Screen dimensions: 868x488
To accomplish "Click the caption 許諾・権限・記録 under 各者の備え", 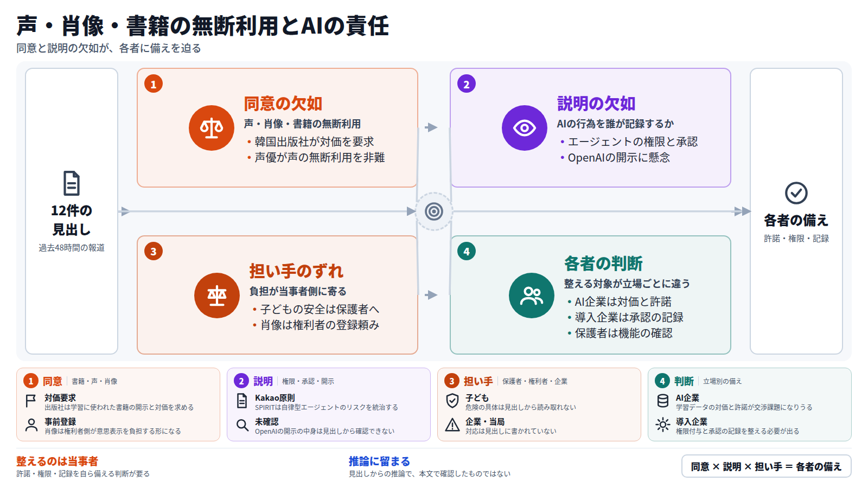I will tap(796, 239).
